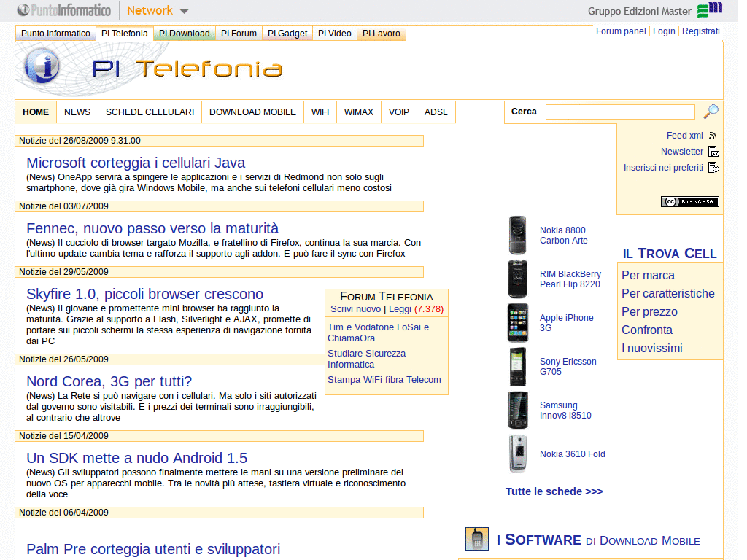This screenshot has height=560, width=747.
Task: Open I Software di Download Mobile heading
Action: (x=598, y=540)
